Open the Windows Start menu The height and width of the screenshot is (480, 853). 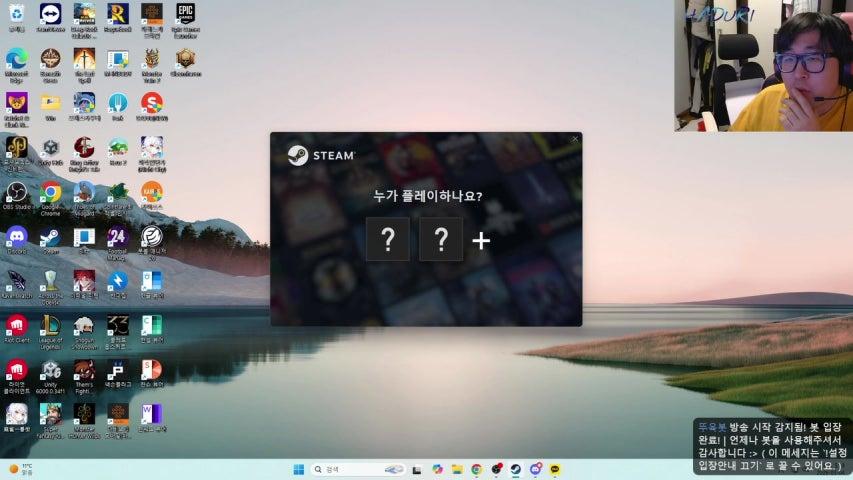click(299, 469)
